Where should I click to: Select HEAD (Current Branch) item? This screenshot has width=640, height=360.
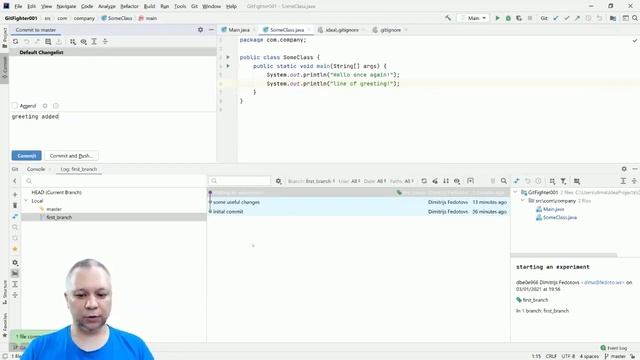coord(57,192)
